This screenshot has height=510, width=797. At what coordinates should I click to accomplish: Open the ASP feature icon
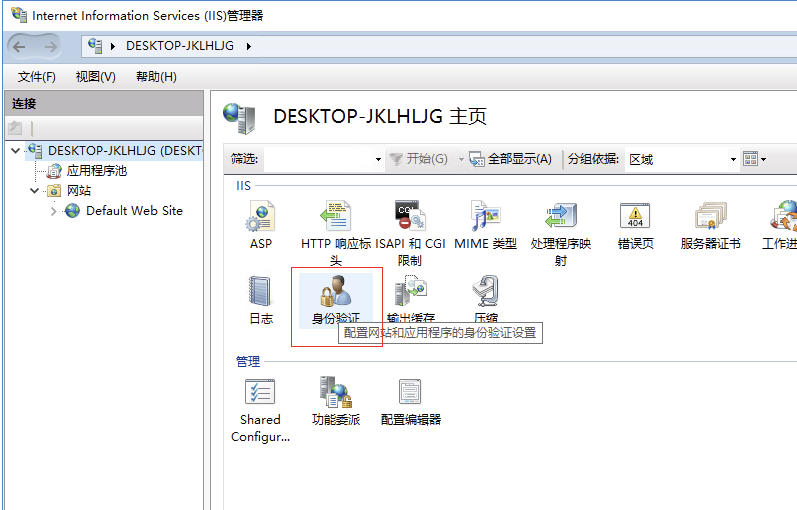pyautogui.click(x=261, y=224)
